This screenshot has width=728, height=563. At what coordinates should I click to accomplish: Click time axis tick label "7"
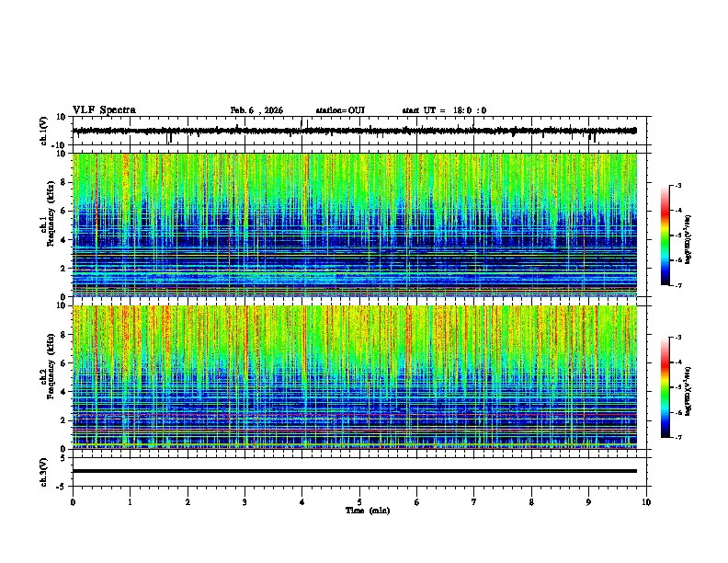pos(474,502)
